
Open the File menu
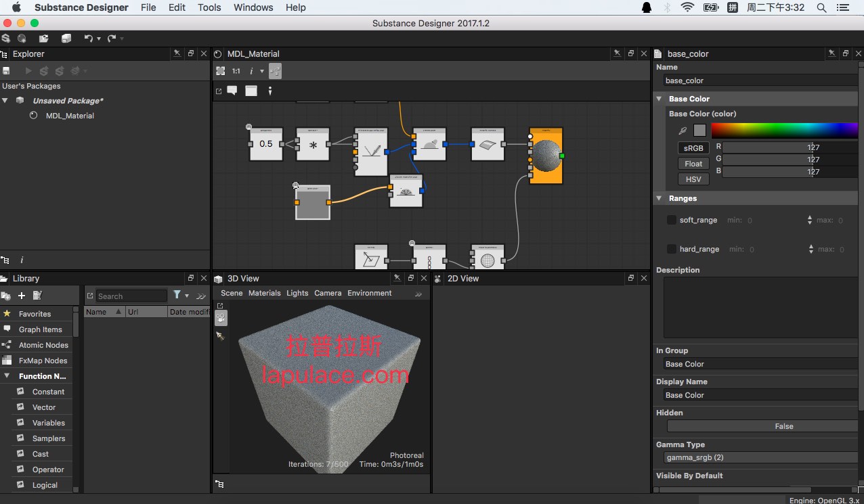148,7
